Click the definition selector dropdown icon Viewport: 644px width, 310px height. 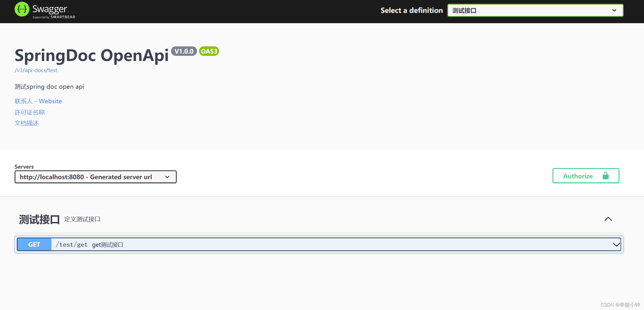(615, 10)
